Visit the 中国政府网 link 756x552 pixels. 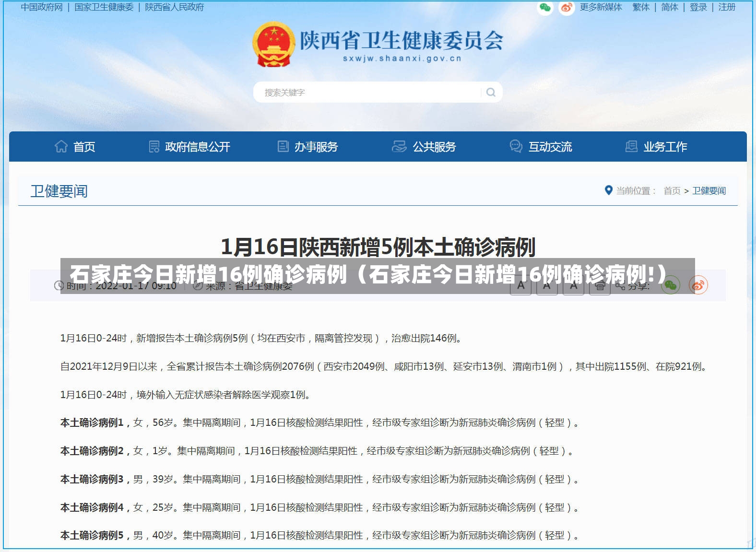(42, 7)
